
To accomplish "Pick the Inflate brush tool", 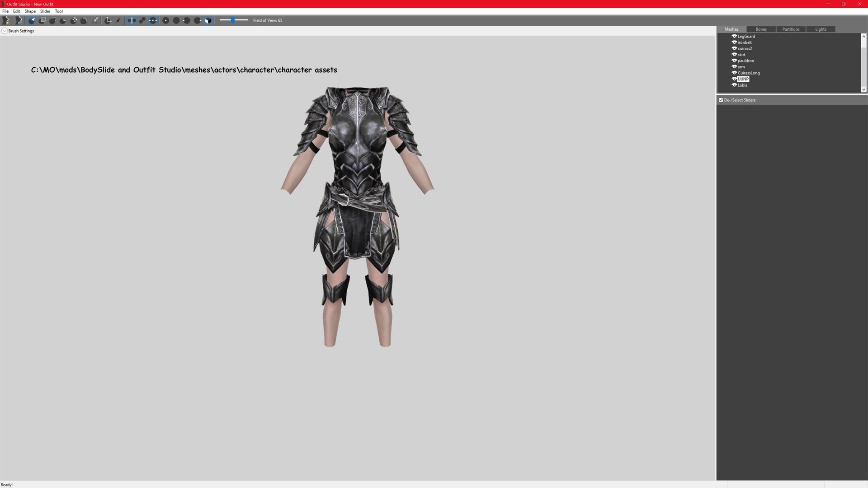I will point(52,20).
